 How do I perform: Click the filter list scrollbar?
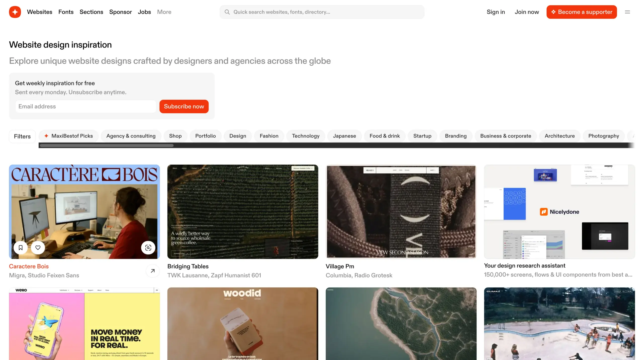(x=106, y=145)
